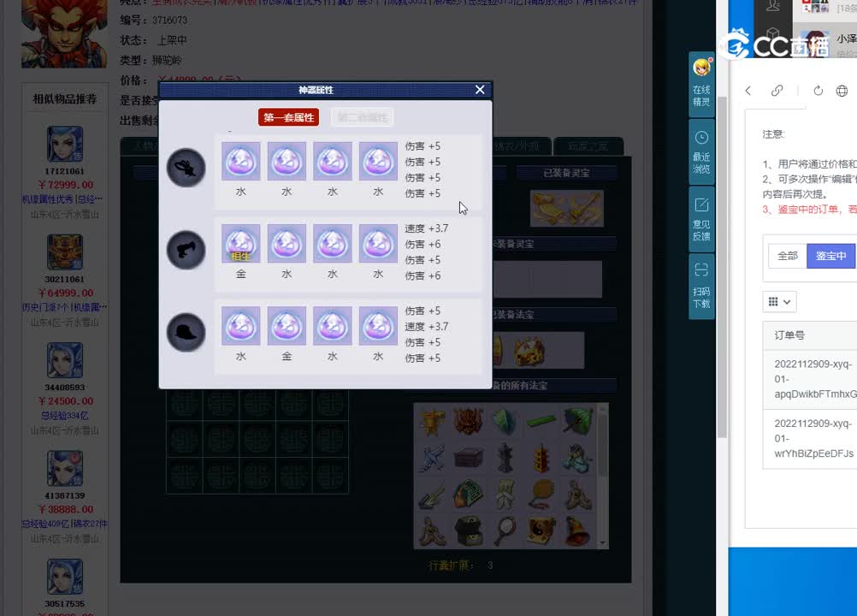Click the golden item under 已装备灵宝
The width and height of the screenshot is (857, 616).
point(567,208)
